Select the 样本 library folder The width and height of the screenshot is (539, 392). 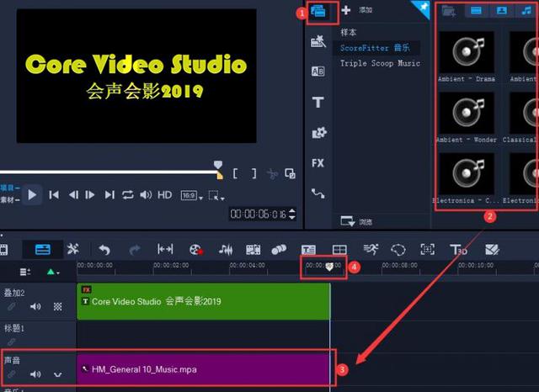tap(348, 32)
